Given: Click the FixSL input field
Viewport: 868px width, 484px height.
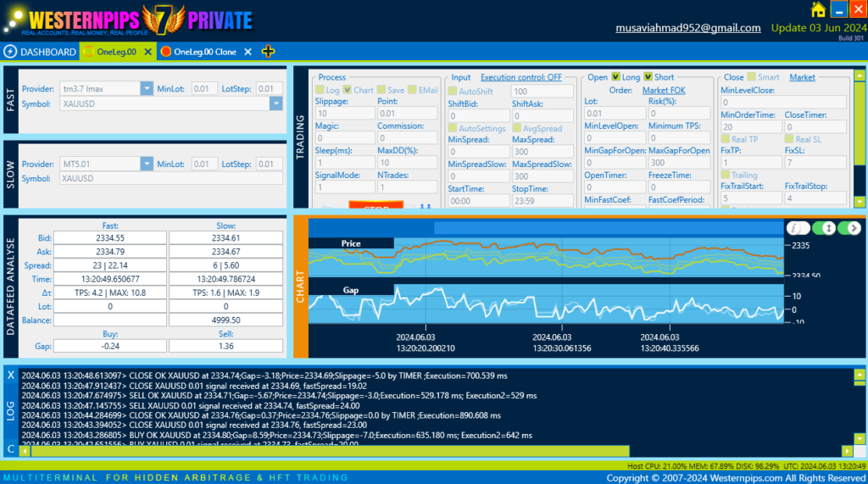Looking at the screenshot, I should (x=815, y=163).
